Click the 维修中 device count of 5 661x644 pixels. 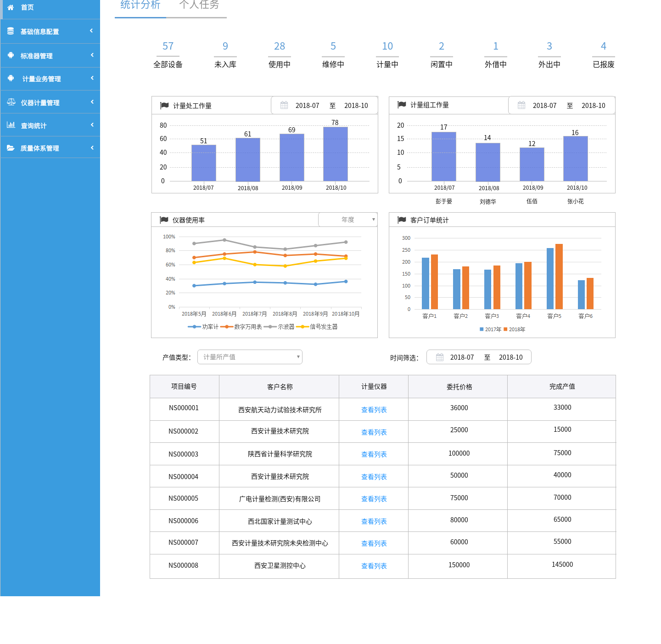[333, 46]
